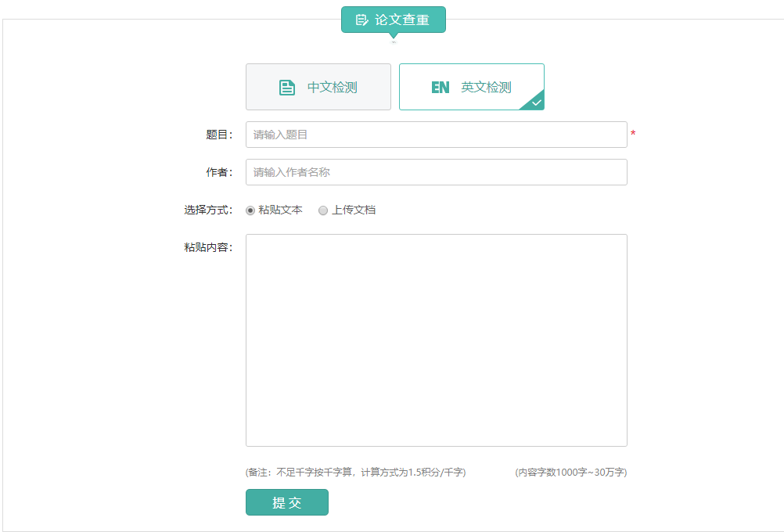784x532 pixels.
Task: Click the small pointer arrow below 论文查重
Action: pos(394,37)
